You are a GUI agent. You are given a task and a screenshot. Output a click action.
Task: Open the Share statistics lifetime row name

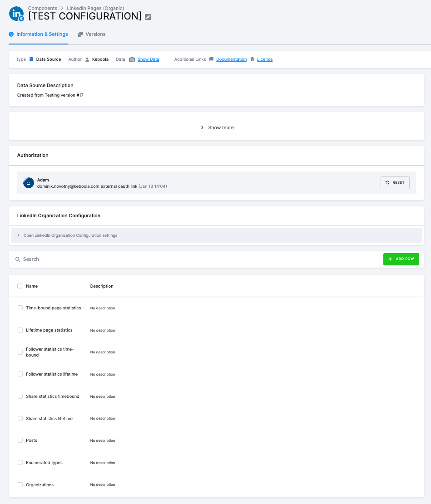click(49, 419)
